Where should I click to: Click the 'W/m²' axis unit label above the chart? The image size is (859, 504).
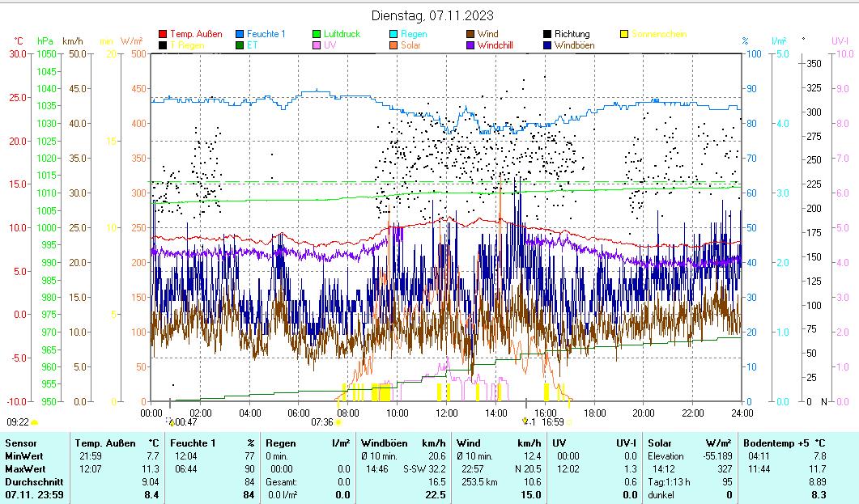coord(131,41)
